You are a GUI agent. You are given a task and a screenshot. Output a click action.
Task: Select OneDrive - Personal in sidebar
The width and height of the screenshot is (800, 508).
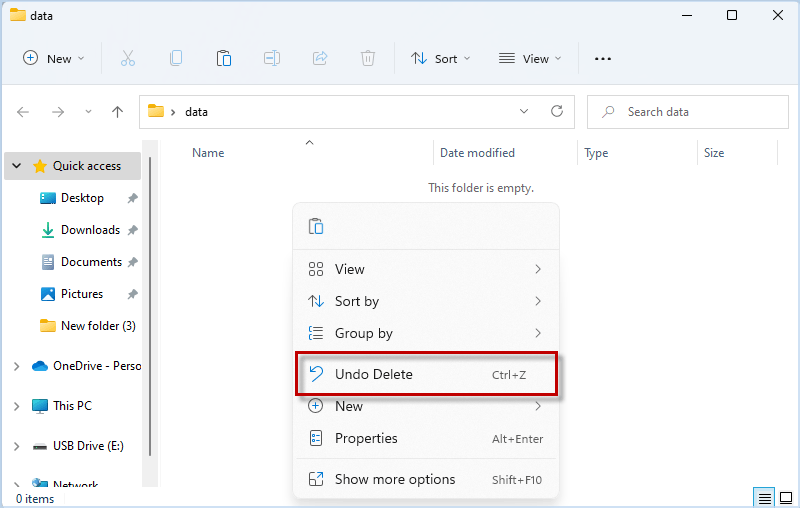click(97, 366)
